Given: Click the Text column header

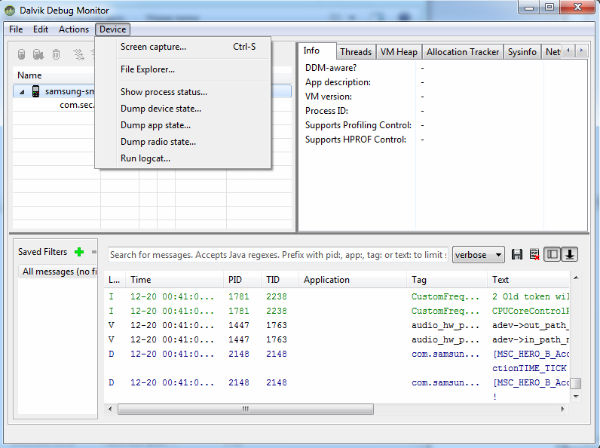Looking at the screenshot, I should [x=529, y=280].
